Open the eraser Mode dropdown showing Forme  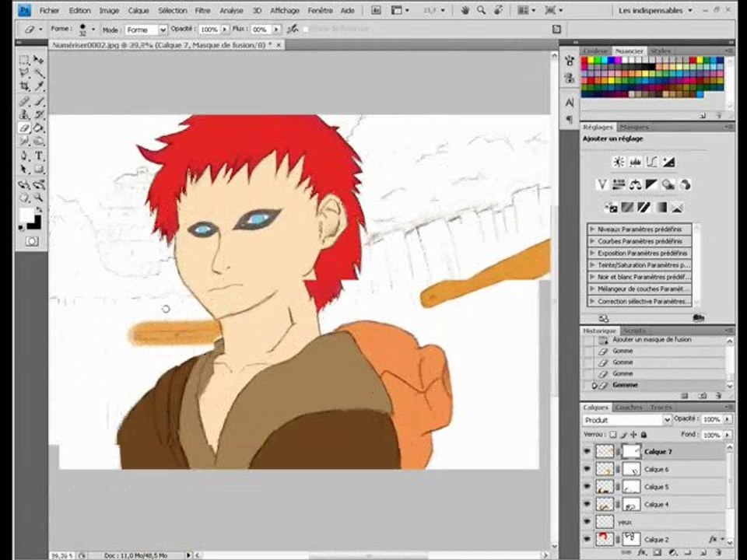pos(146,30)
